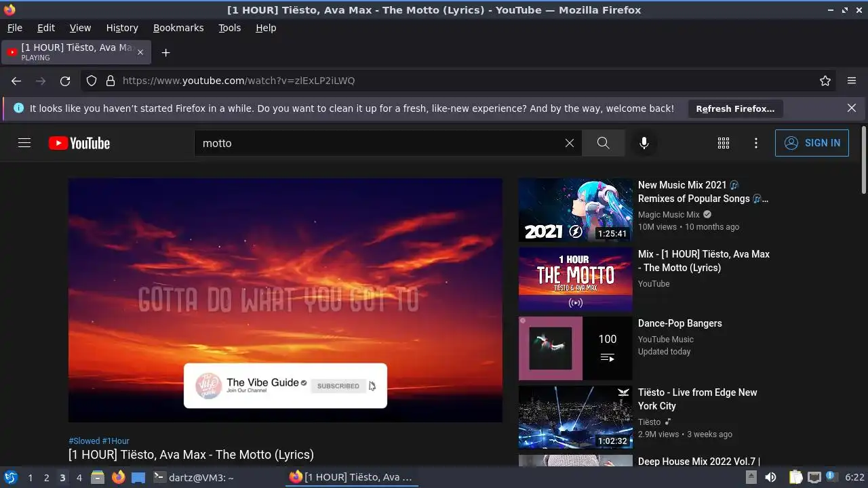Click the #Slowed hashtag link
Viewport: 868px width, 488px height.
click(x=84, y=441)
